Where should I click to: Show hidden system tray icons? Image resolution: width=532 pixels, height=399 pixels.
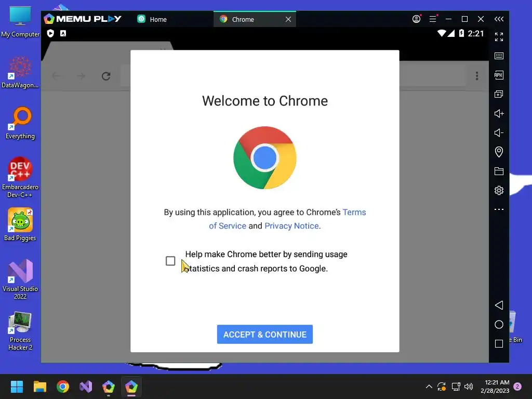coord(429,387)
